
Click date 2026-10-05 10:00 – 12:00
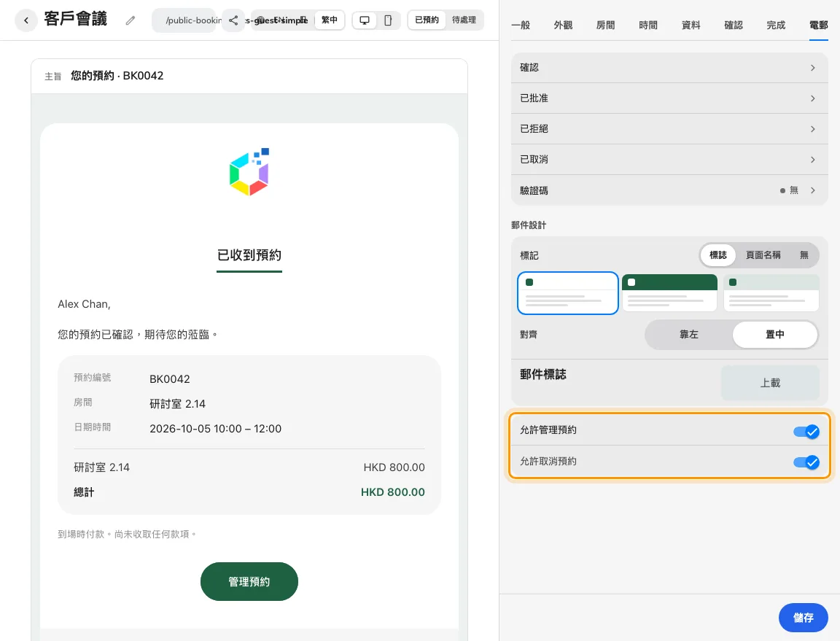tap(215, 429)
